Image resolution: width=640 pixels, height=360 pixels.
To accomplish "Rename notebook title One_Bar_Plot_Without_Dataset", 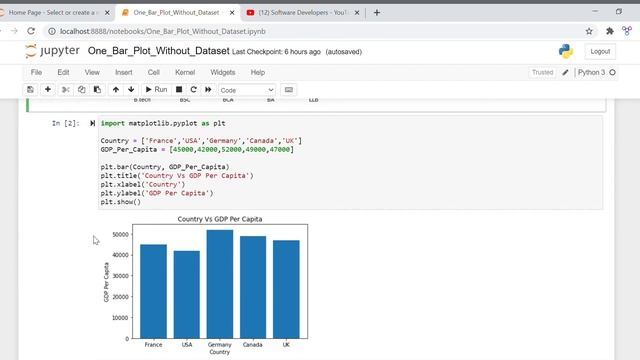I will pyautogui.click(x=159, y=51).
